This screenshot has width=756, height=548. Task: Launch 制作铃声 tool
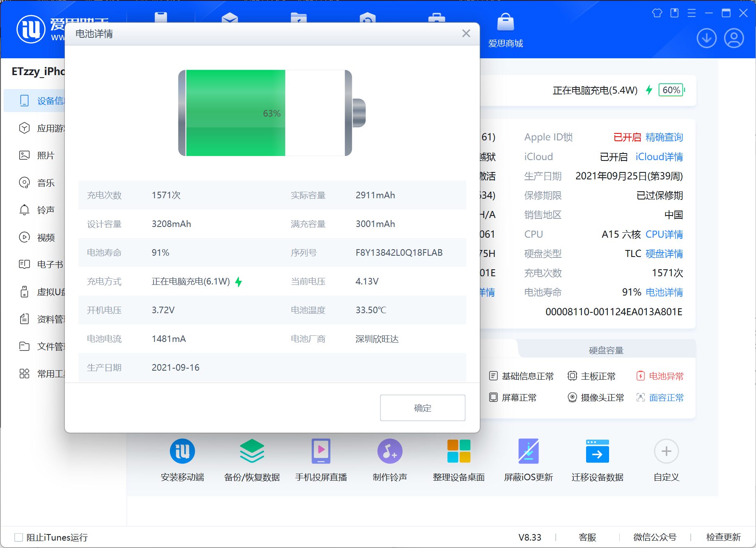coord(390,460)
